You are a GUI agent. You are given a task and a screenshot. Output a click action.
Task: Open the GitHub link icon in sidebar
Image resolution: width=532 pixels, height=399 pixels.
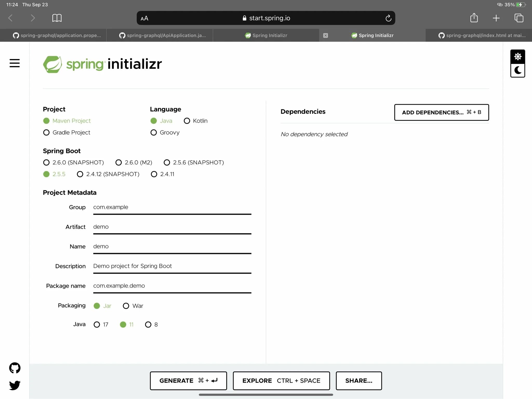pos(15,368)
